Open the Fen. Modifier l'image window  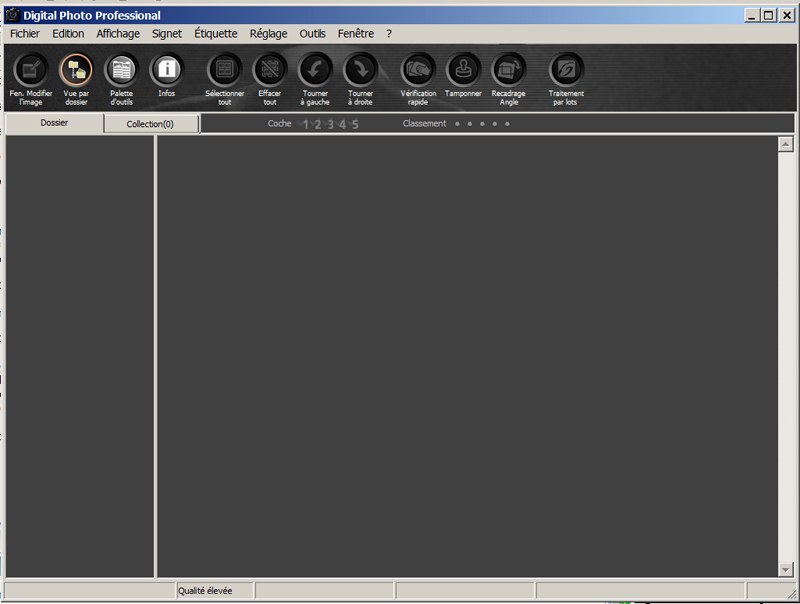[31, 79]
